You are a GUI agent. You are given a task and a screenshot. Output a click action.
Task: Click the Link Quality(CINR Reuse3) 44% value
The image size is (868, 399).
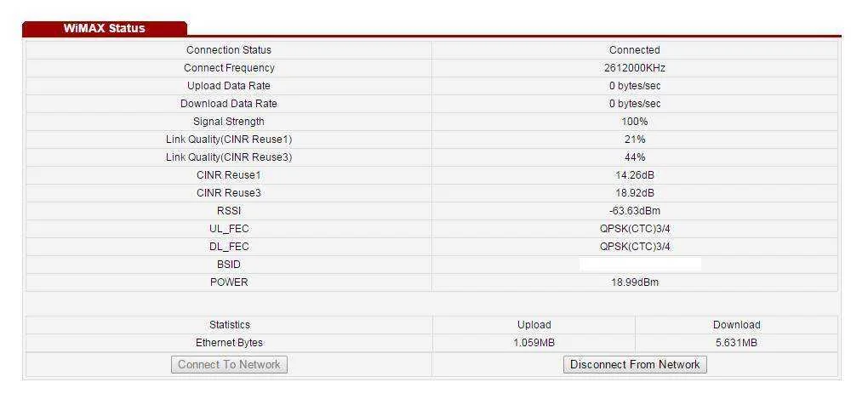click(634, 157)
